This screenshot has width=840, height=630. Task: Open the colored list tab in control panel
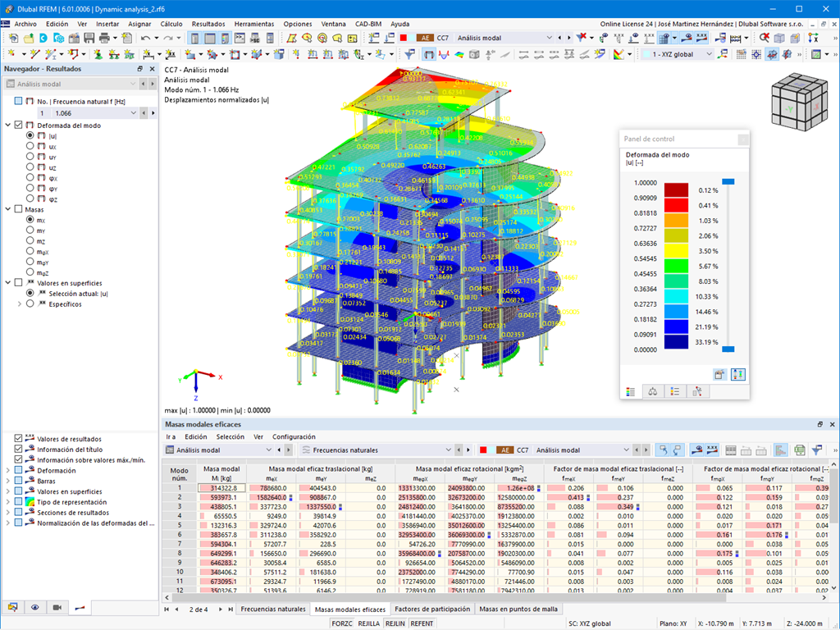coord(674,391)
